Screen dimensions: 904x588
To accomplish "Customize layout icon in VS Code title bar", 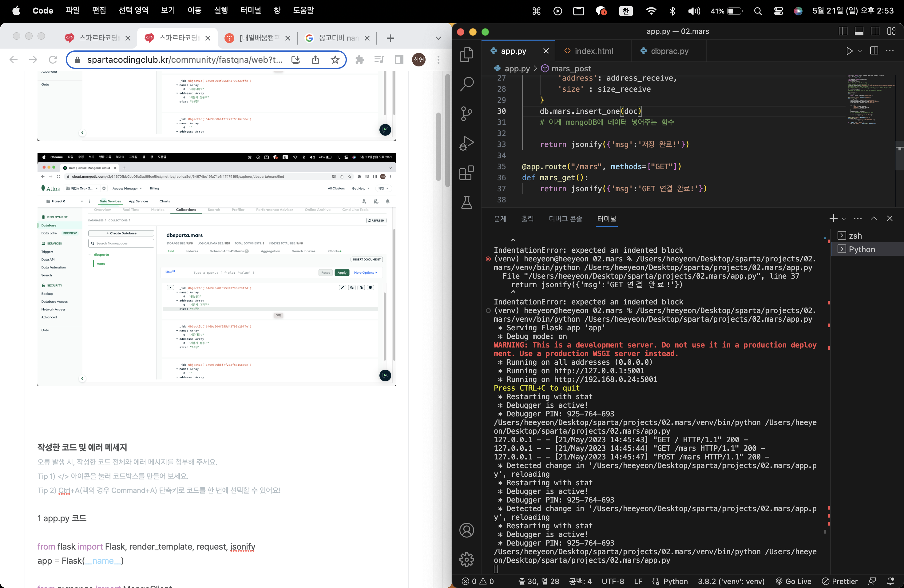I will coord(891,31).
